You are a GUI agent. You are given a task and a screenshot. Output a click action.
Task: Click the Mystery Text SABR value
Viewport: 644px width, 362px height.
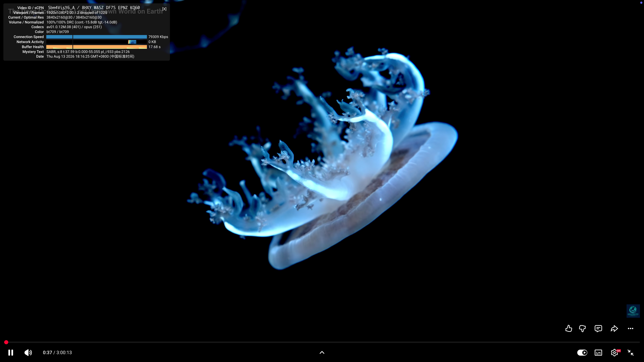pyautogui.click(x=88, y=52)
